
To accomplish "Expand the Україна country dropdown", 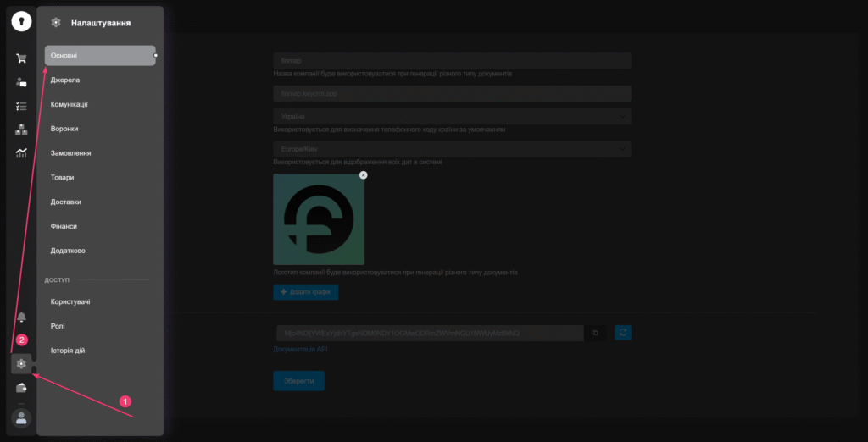I will 452,116.
